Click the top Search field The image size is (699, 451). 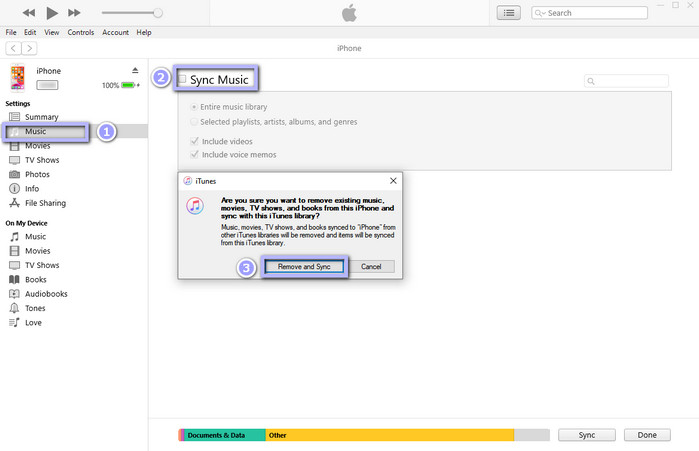(589, 13)
